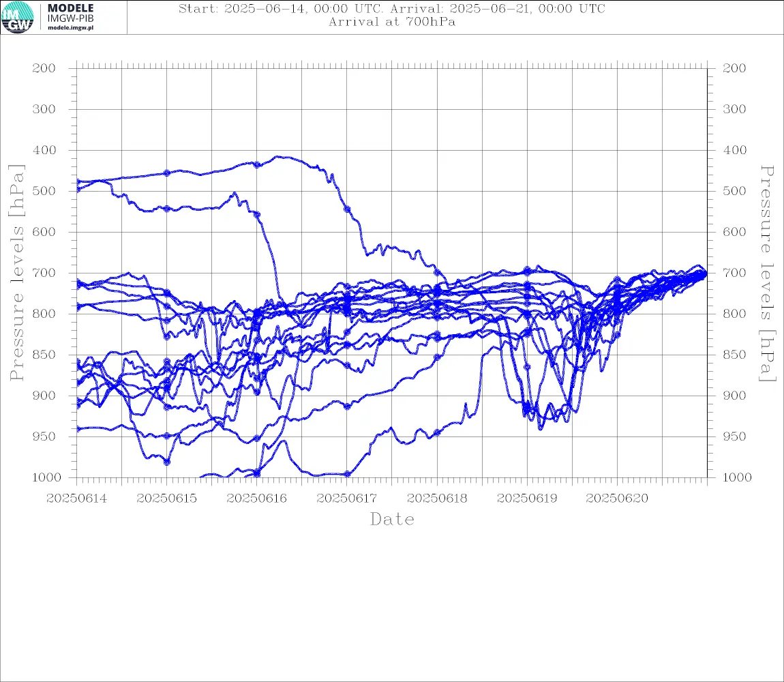
Task: Click the right axis 600 label
Action: (x=734, y=232)
